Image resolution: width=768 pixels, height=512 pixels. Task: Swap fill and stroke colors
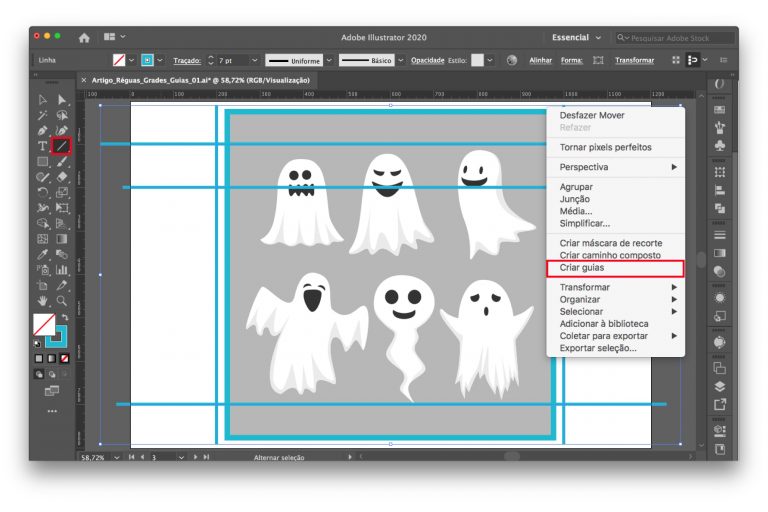coord(64,317)
